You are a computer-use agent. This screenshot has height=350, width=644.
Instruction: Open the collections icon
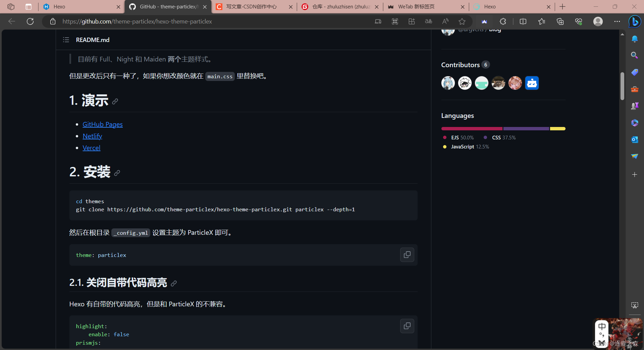coord(560,21)
